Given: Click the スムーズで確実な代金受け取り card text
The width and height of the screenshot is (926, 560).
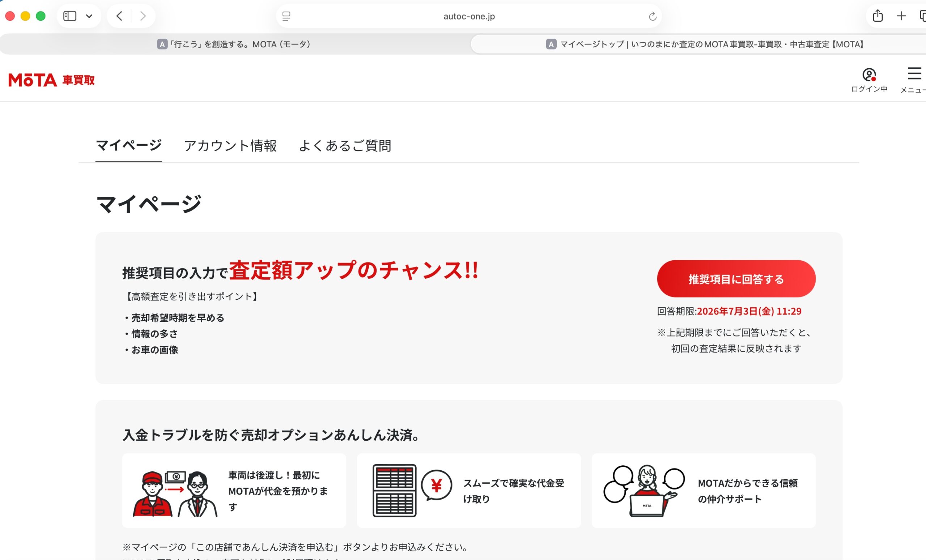Looking at the screenshot, I should click(514, 491).
